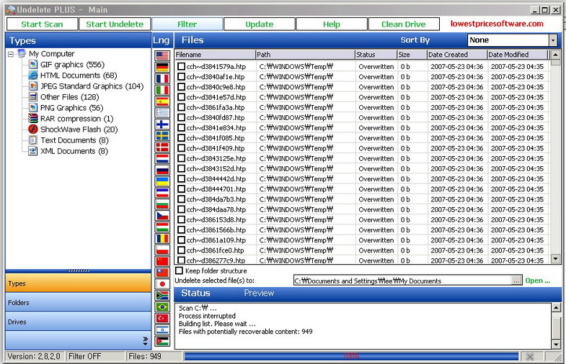566x364 pixels.
Task: Select checkbox of cch~d3861fa3a.htp
Action: 181,107
